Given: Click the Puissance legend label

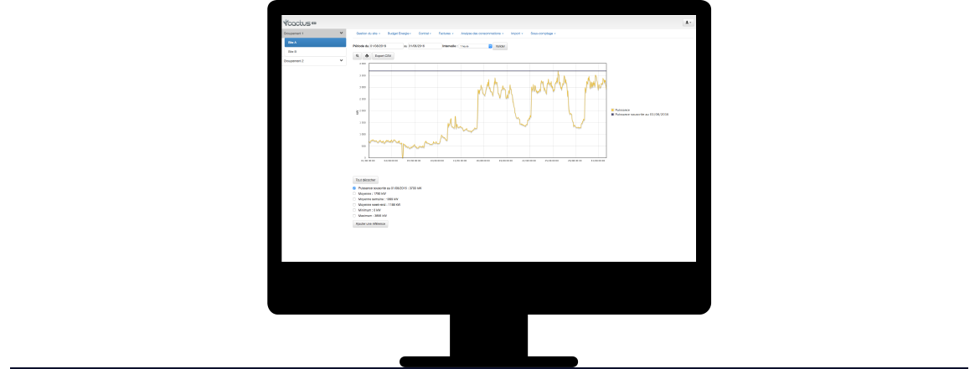Looking at the screenshot, I should (622, 110).
